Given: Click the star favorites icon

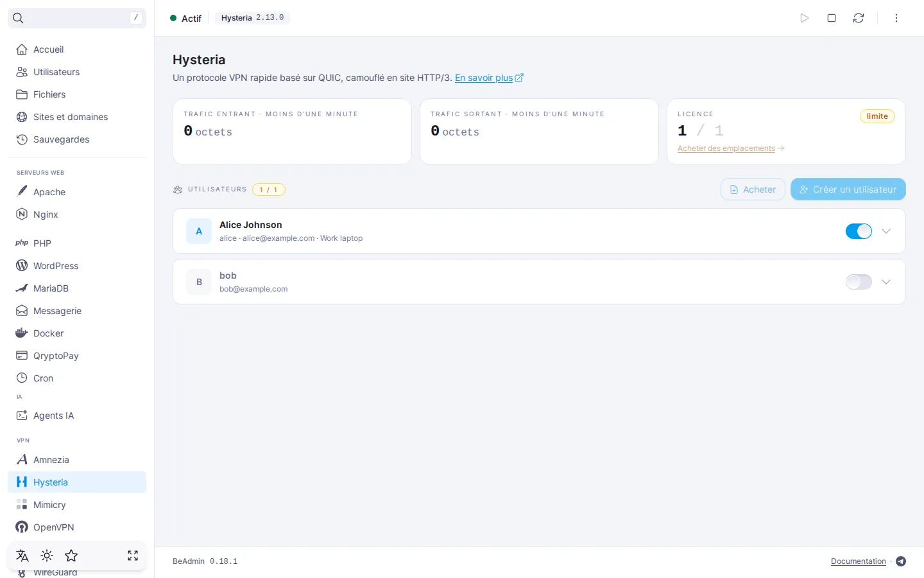Looking at the screenshot, I should (71, 556).
